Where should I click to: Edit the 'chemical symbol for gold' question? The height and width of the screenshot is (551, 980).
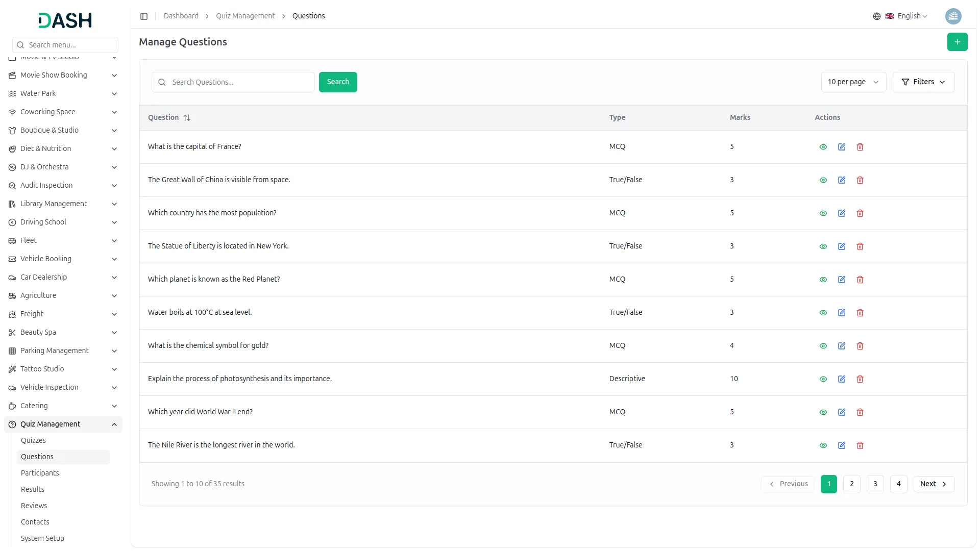pyautogui.click(x=842, y=346)
